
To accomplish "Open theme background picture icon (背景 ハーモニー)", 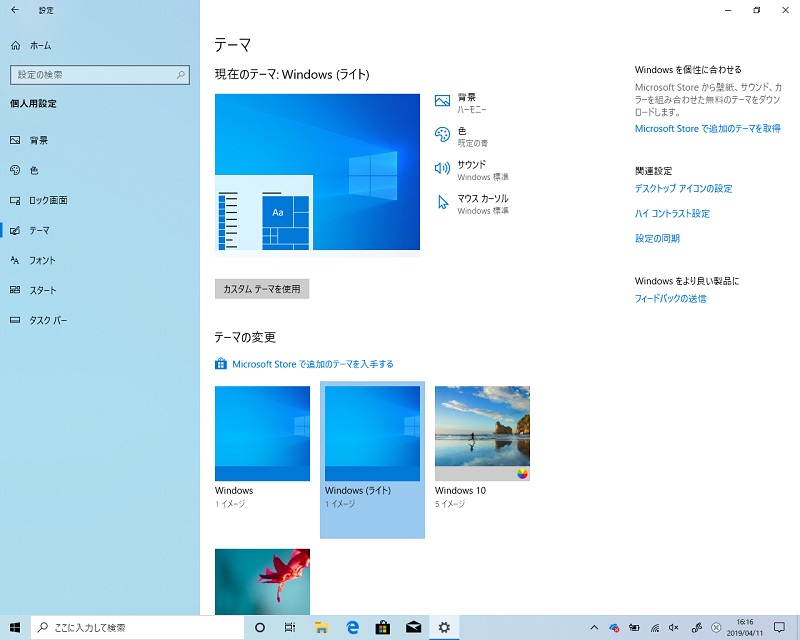I will (442, 101).
